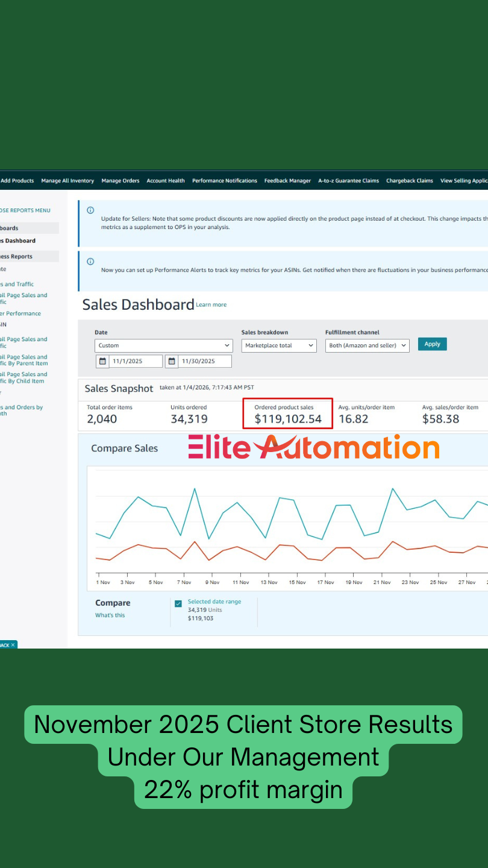Click info icon beside Update for Sellers notice
Viewport: 488px width, 868px height.
coord(90,210)
